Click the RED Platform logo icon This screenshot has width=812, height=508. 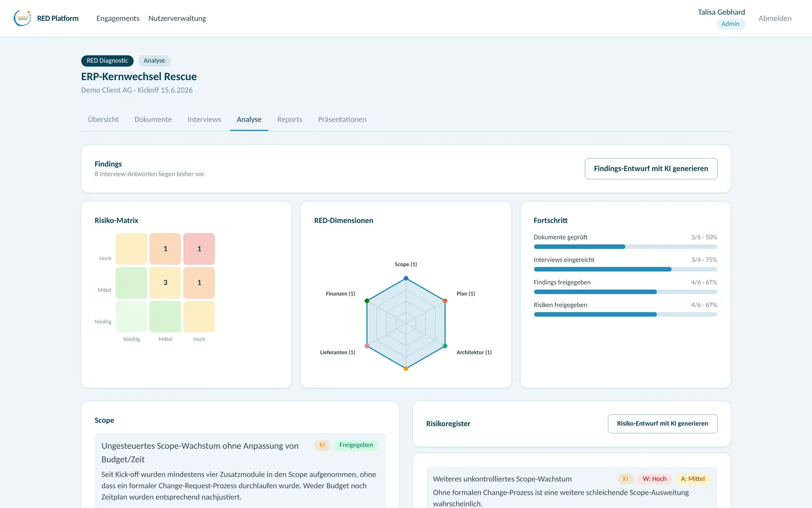[x=22, y=18]
